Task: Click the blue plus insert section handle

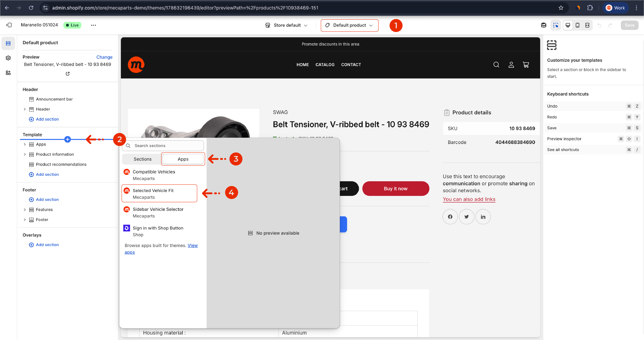Action: pyautogui.click(x=68, y=139)
